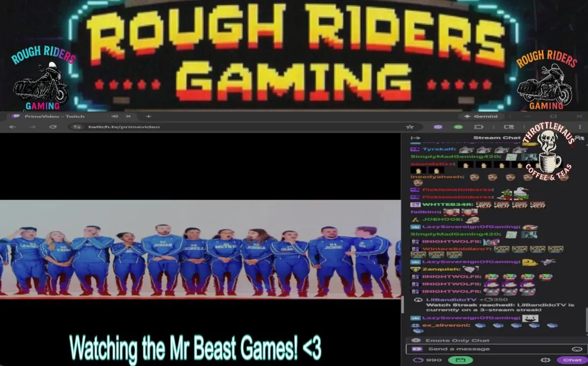
Task: Click the Stream Chat header title
Action: click(x=497, y=138)
